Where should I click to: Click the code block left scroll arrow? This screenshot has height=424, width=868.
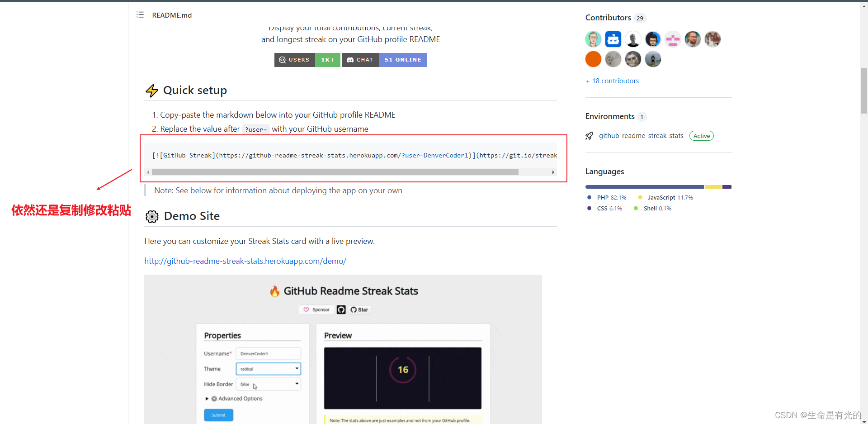148,172
